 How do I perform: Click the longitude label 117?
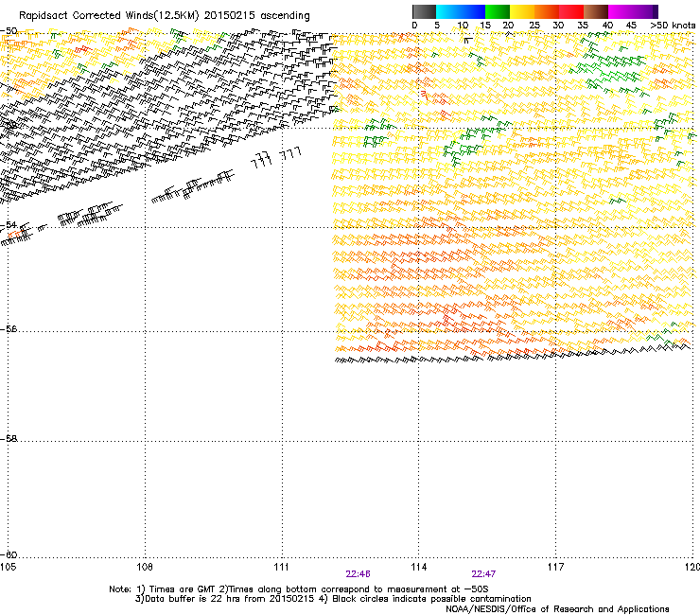coord(555,567)
